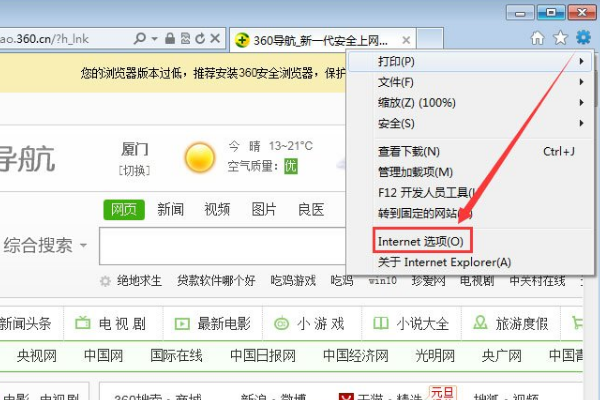Open the 中国网 site link
Viewport: 600px width, 400px height.
tap(103, 356)
